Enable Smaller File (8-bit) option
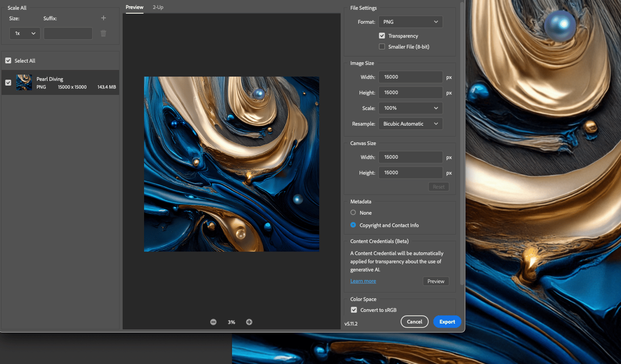Viewport: 621px width, 364px height. [x=382, y=46]
